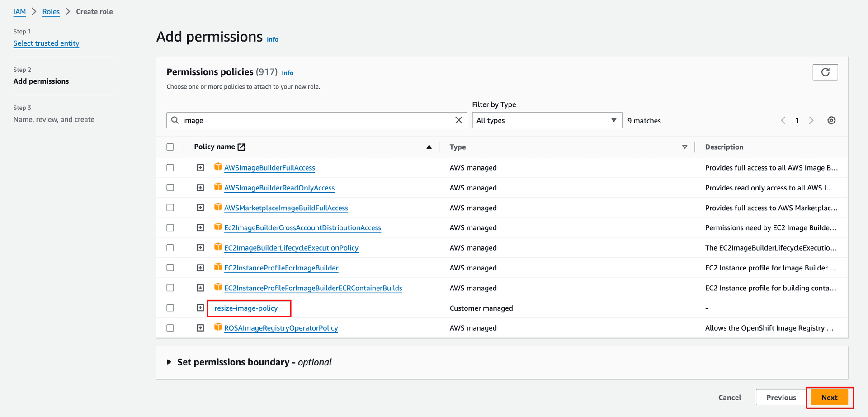868x417 pixels.
Task: Click the refresh policies icon button
Action: coord(825,72)
